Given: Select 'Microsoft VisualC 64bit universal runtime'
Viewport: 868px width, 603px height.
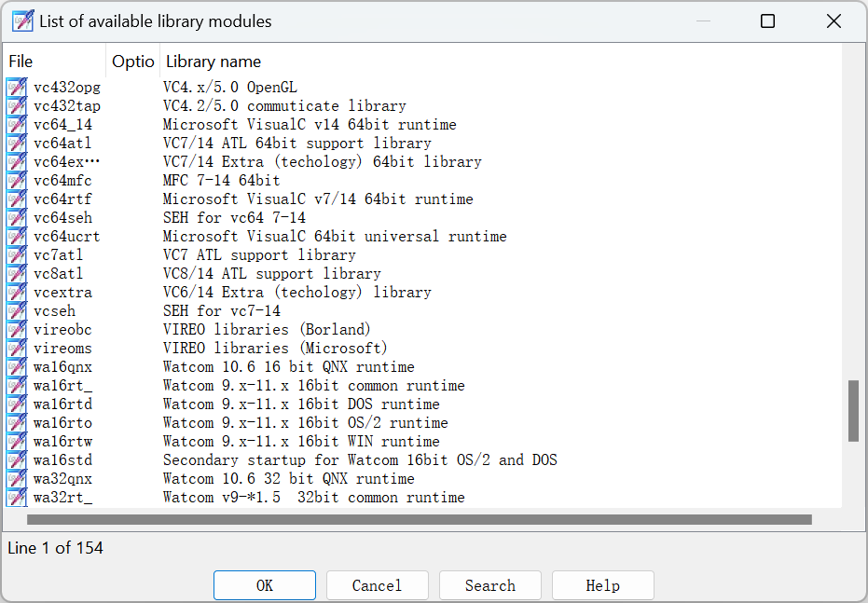Looking at the screenshot, I should [x=335, y=236].
